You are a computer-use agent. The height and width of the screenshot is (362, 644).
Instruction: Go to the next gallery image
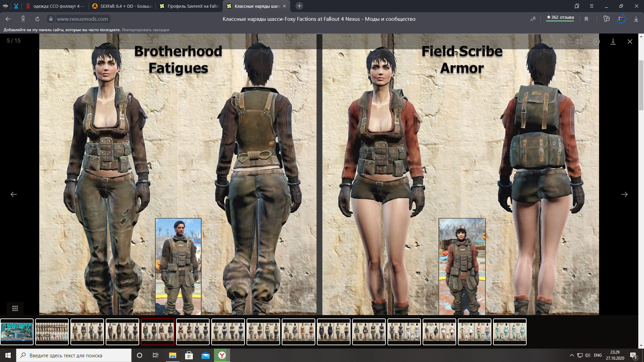(624, 194)
